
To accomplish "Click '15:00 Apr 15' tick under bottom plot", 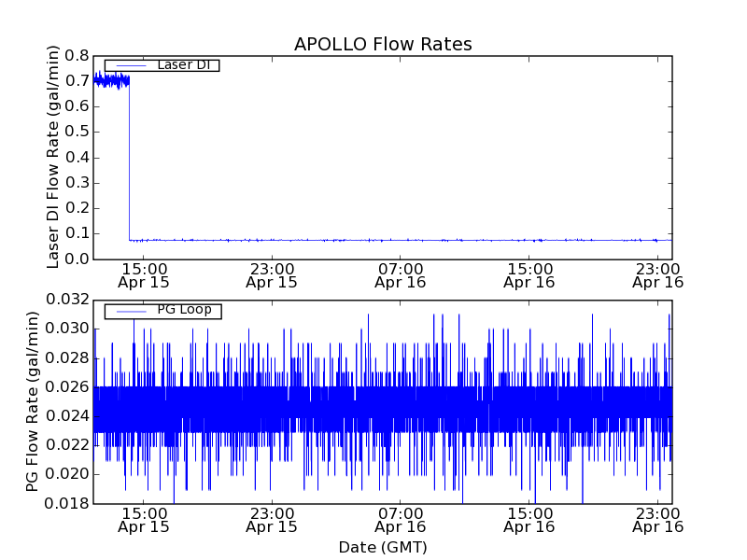I will (143, 520).
